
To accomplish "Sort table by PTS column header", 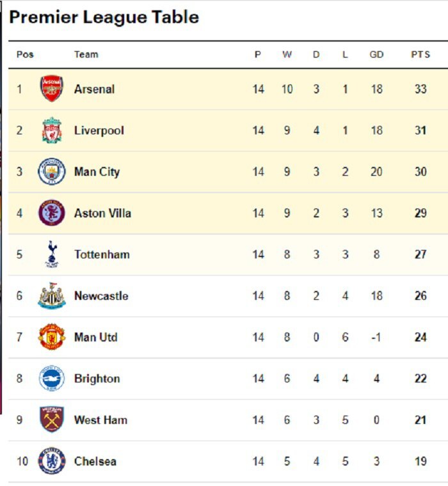I will tap(420, 54).
